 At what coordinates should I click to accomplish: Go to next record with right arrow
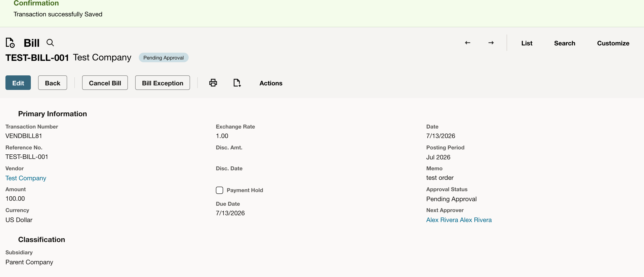(491, 43)
